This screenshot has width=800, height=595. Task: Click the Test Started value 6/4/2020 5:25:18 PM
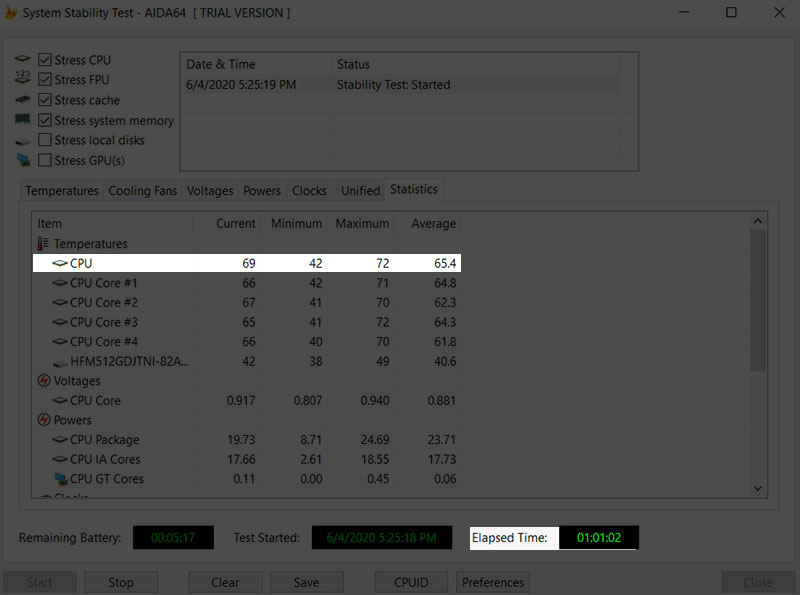[382, 537]
